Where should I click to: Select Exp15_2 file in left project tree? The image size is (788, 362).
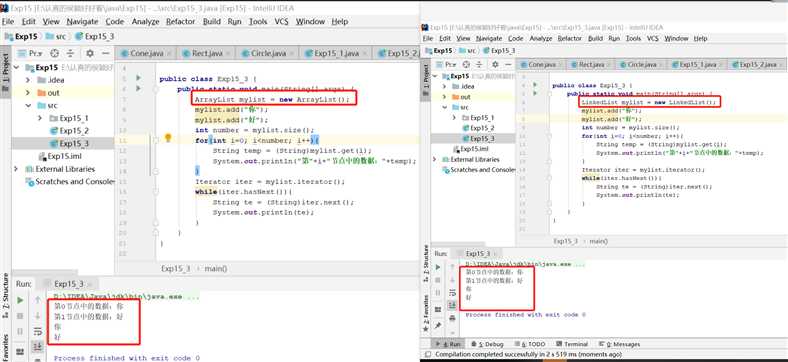69,131
